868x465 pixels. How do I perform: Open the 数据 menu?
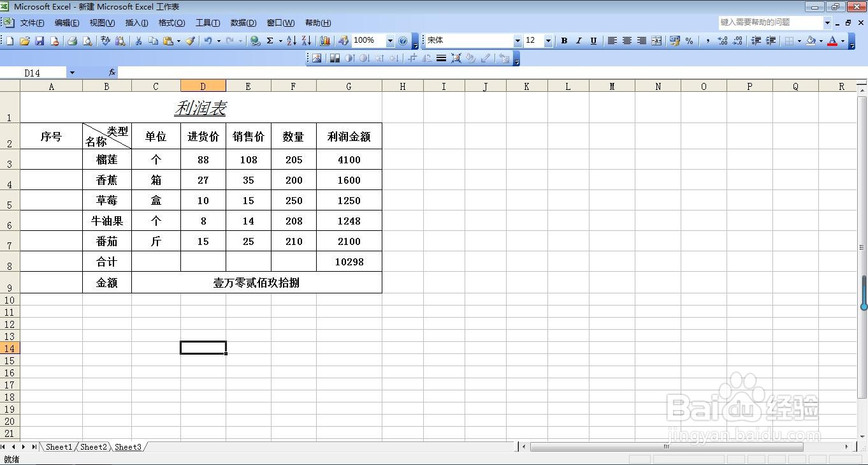tap(243, 23)
